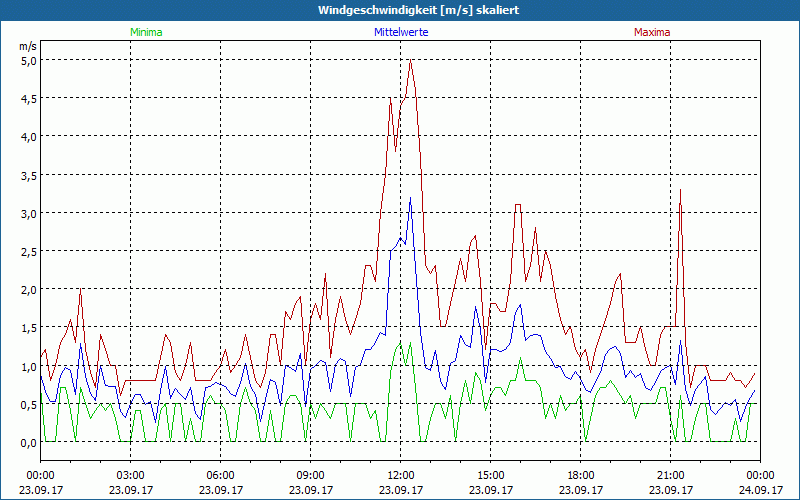
Task: Select the 5,0 y-axis tick label
Action: click(x=28, y=60)
